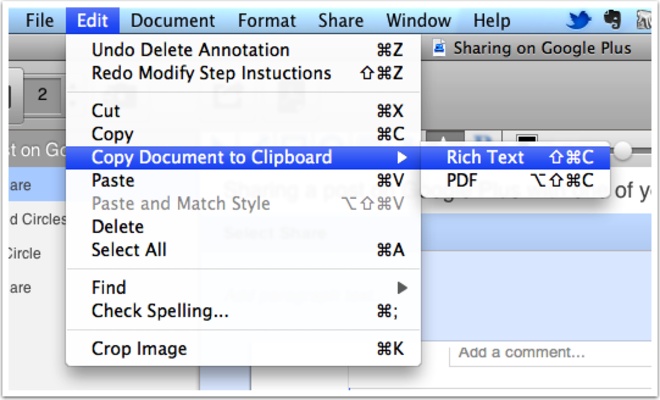The height and width of the screenshot is (400, 660).
Task: Select Delete from the Edit menu
Action: 243,227
